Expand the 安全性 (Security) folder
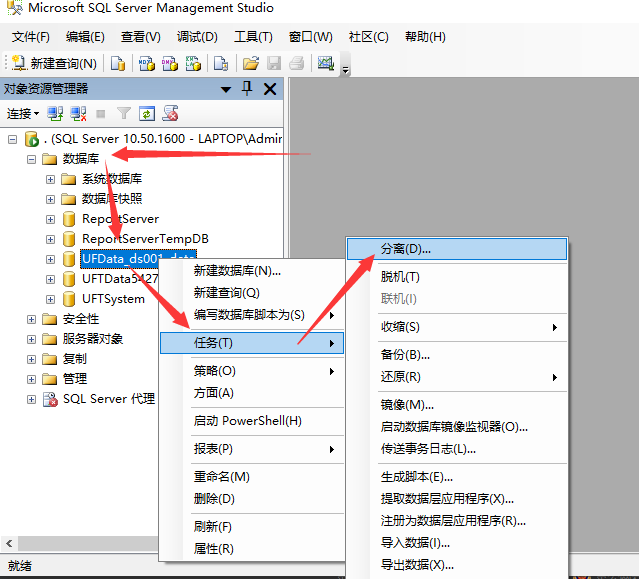Screen dimensions: 639x579 point(31,319)
